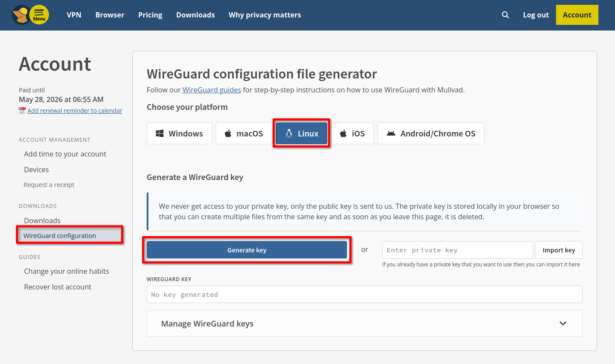Click the Log out link
This screenshot has width=615, height=364.
(x=536, y=15)
